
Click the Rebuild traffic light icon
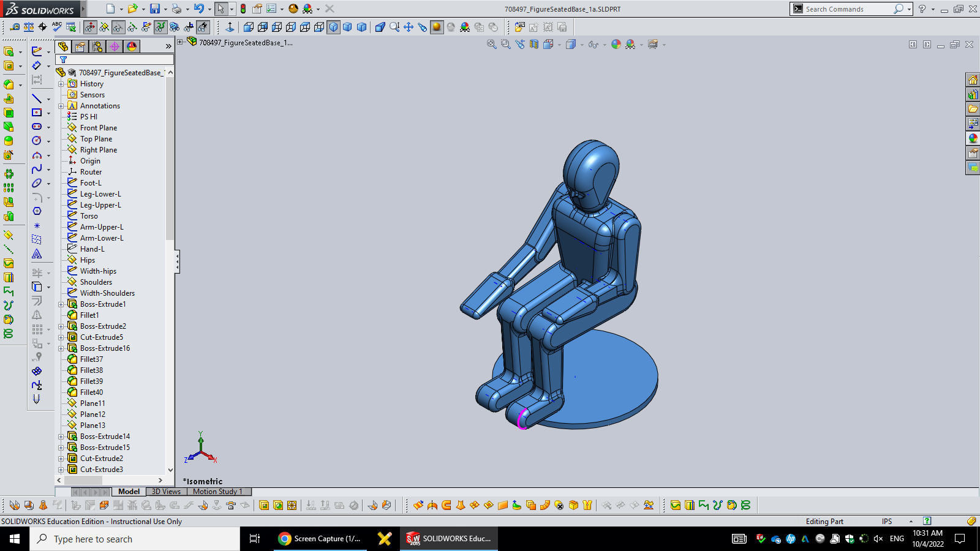(x=243, y=9)
